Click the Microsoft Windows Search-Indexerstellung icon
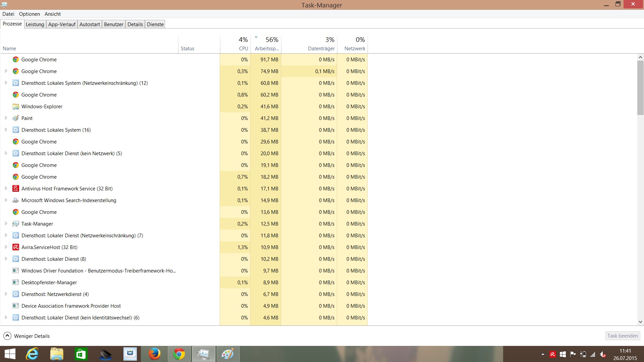 pyautogui.click(x=15, y=200)
